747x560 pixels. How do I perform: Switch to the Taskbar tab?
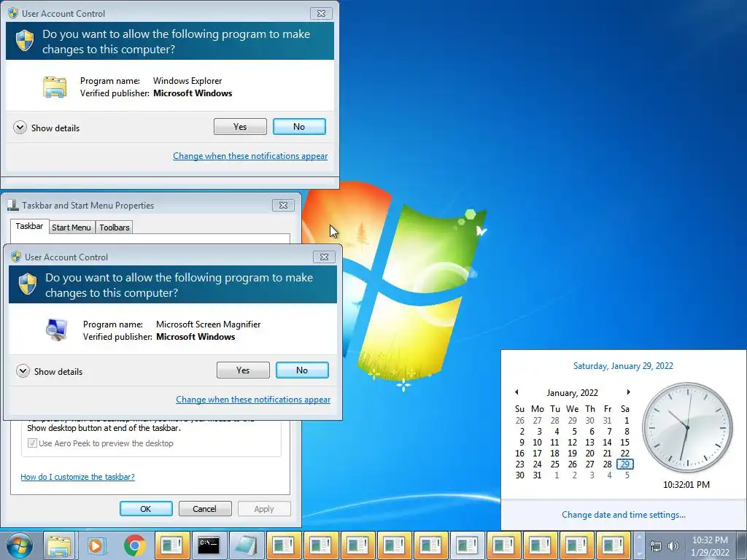click(x=29, y=226)
